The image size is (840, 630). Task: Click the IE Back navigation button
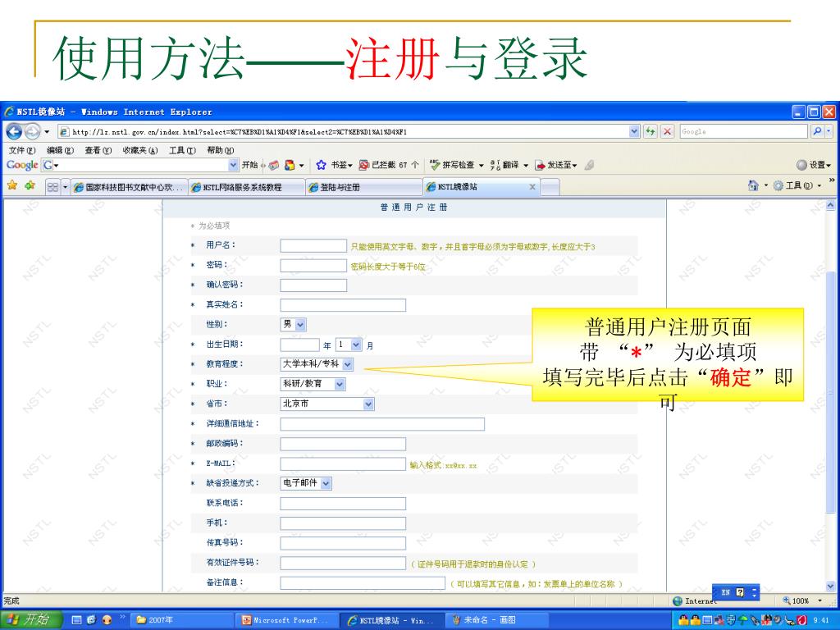14,131
